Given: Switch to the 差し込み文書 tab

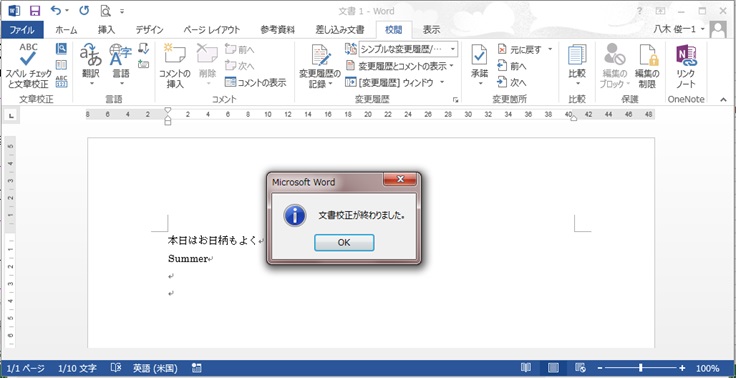Looking at the screenshot, I should (x=340, y=30).
